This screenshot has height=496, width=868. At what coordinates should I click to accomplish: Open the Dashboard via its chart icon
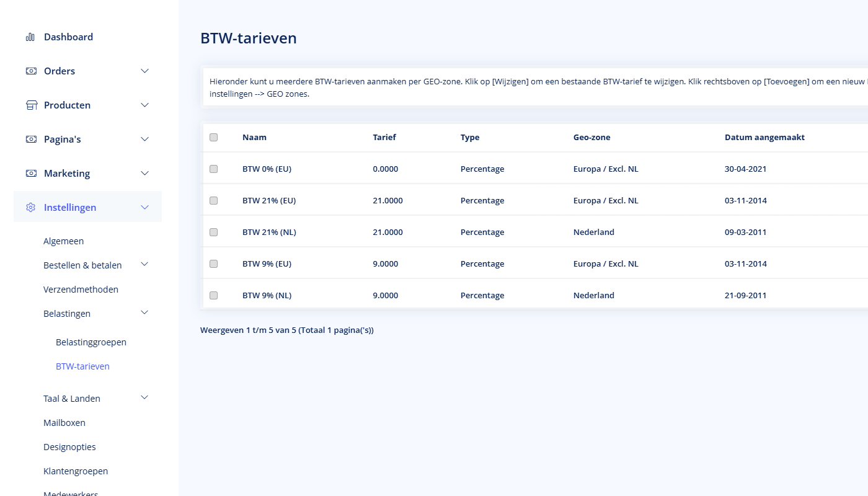pyautogui.click(x=30, y=37)
